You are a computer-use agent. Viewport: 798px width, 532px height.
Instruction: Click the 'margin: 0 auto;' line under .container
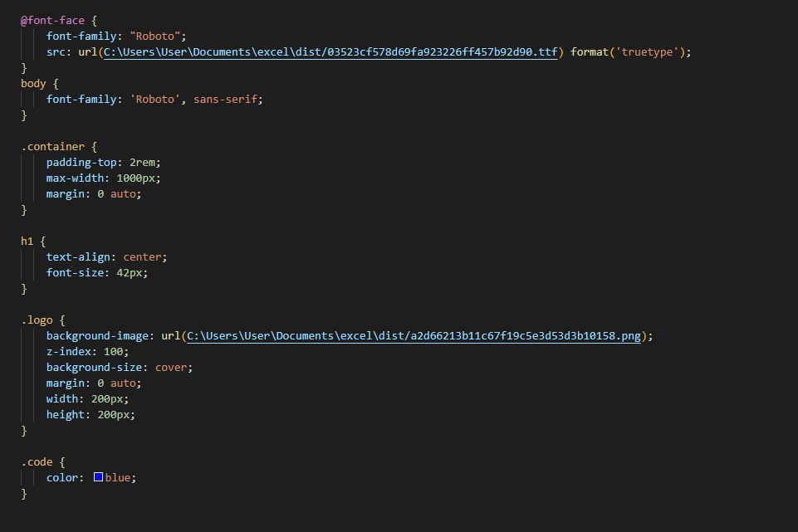(94, 193)
